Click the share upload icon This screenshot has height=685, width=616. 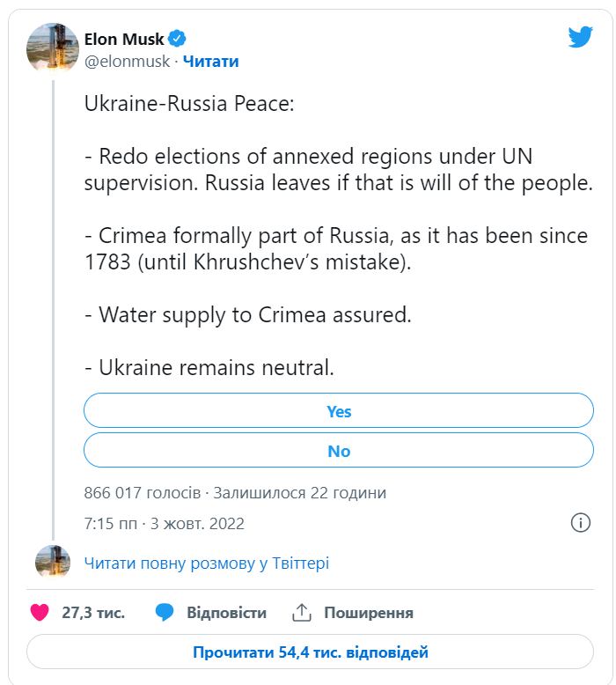coord(301,613)
